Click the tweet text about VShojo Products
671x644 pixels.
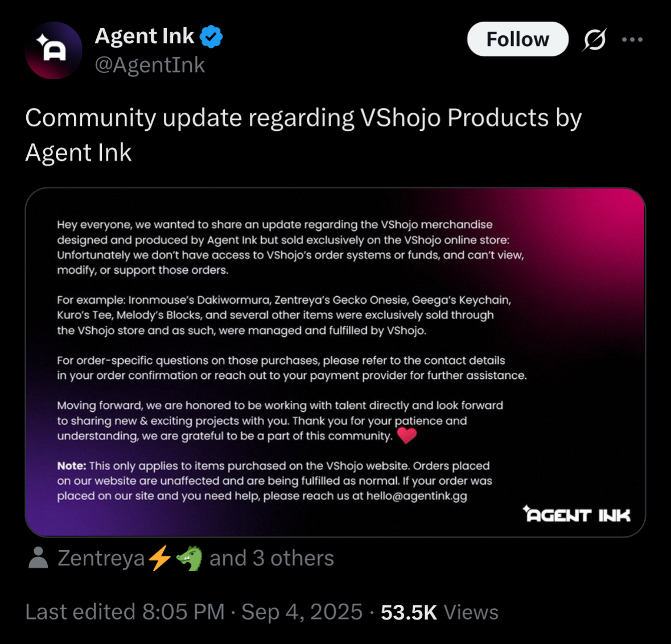pos(303,135)
